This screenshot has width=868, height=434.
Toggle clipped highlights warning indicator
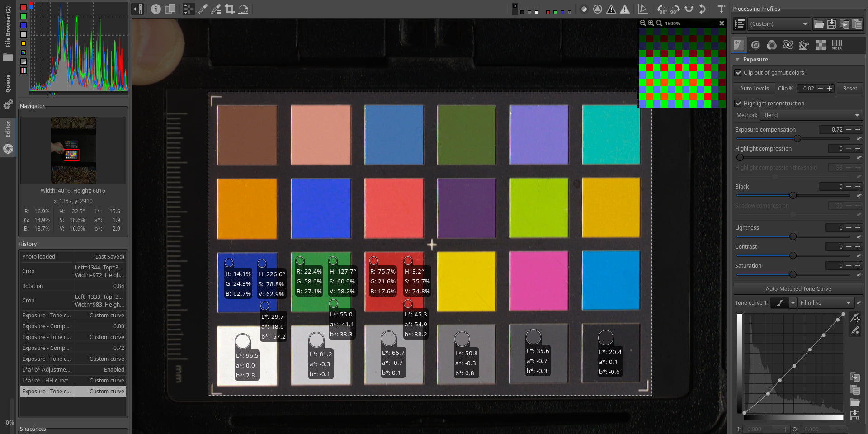[625, 9]
